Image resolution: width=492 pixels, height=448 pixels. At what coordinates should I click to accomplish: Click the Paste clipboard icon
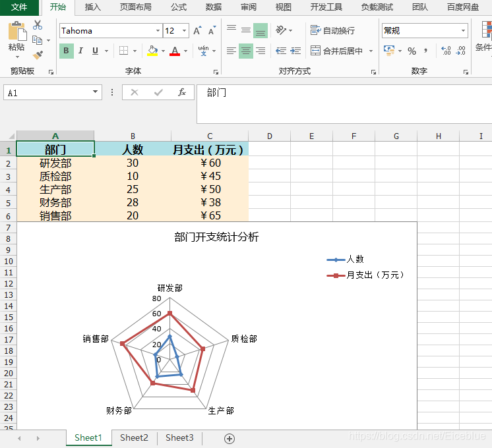17,31
